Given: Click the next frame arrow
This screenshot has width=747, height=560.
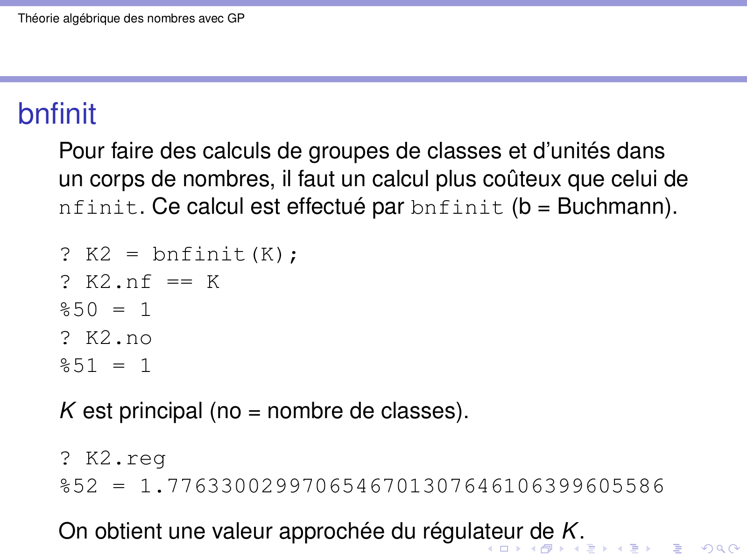Looking at the screenshot, I should pyautogui.click(x=562, y=549).
